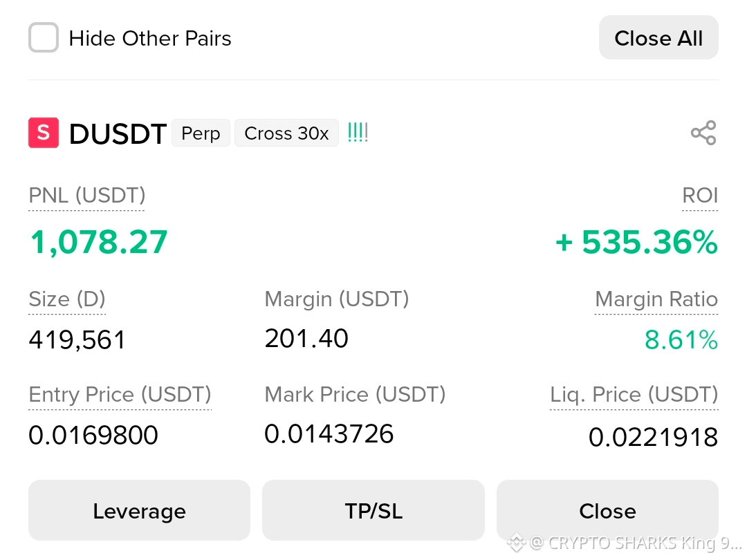747x560 pixels.
Task: Tap the ROI label for details
Action: click(700, 195)
